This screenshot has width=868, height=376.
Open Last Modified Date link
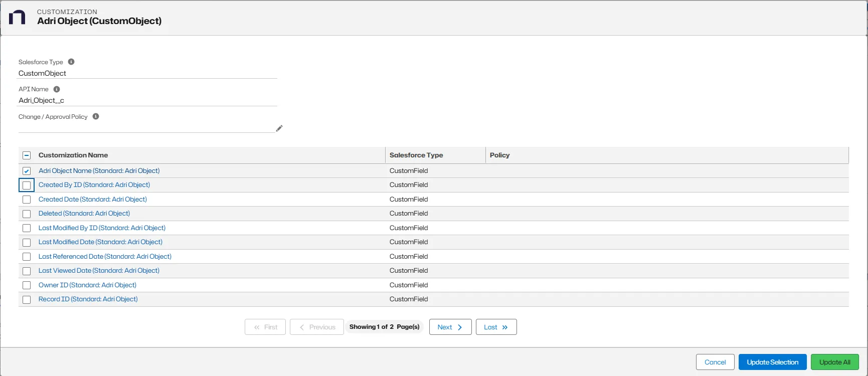pos(100,242)
